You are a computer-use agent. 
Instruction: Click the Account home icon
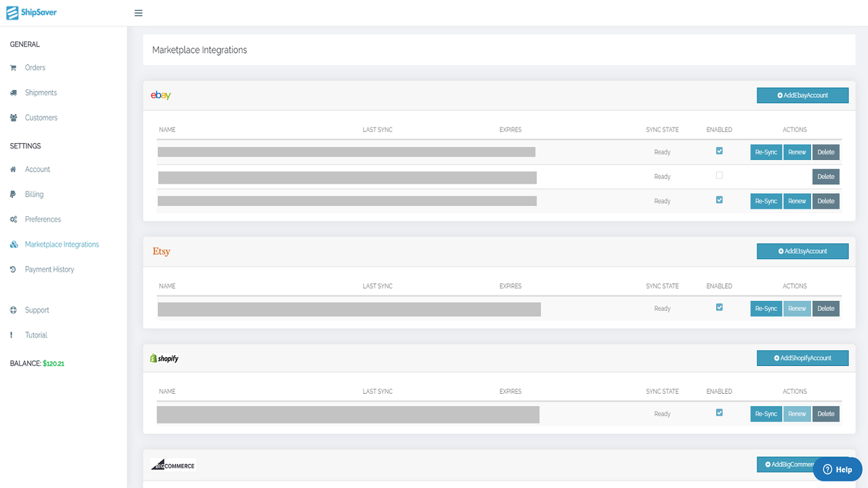coord(14,169)
